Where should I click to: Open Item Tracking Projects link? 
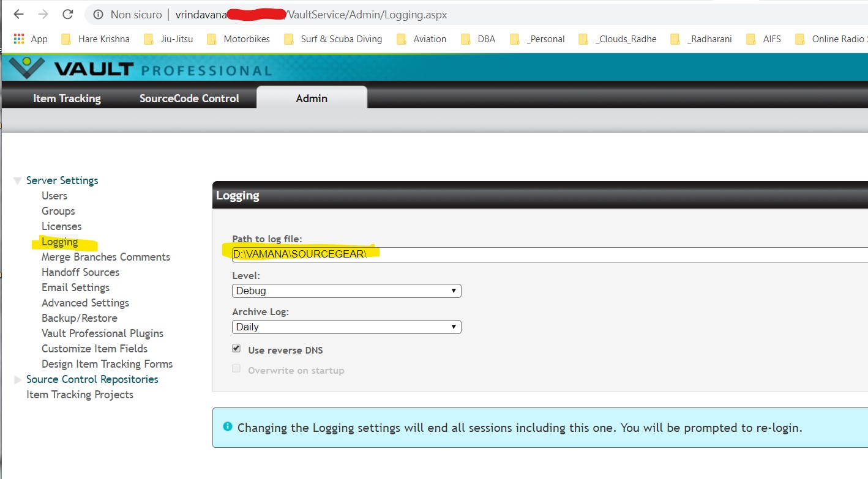click(x=80, y=395)
